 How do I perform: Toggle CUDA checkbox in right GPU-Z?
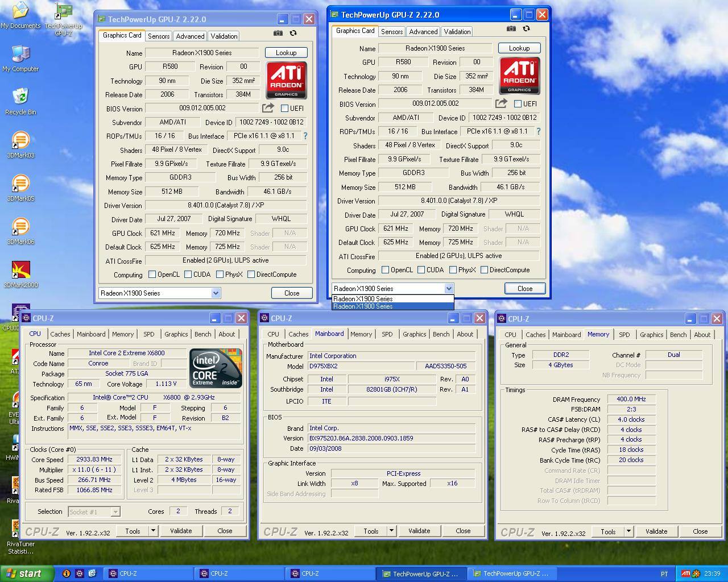coord(421,270)
